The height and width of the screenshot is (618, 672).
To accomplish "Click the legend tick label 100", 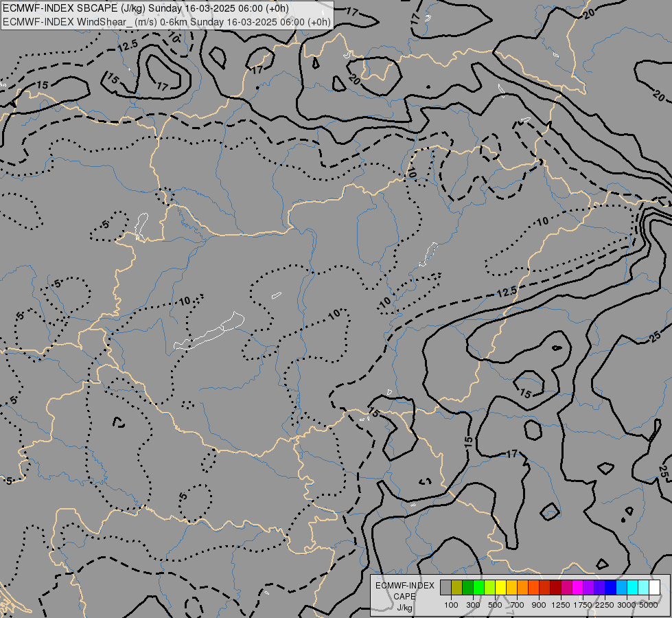I will click(451, 605).
